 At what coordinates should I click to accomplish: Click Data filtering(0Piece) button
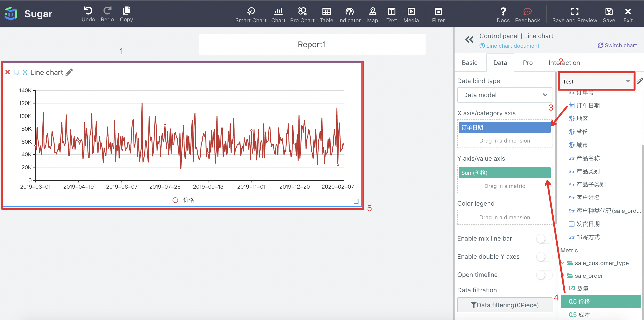click(504, 305)
